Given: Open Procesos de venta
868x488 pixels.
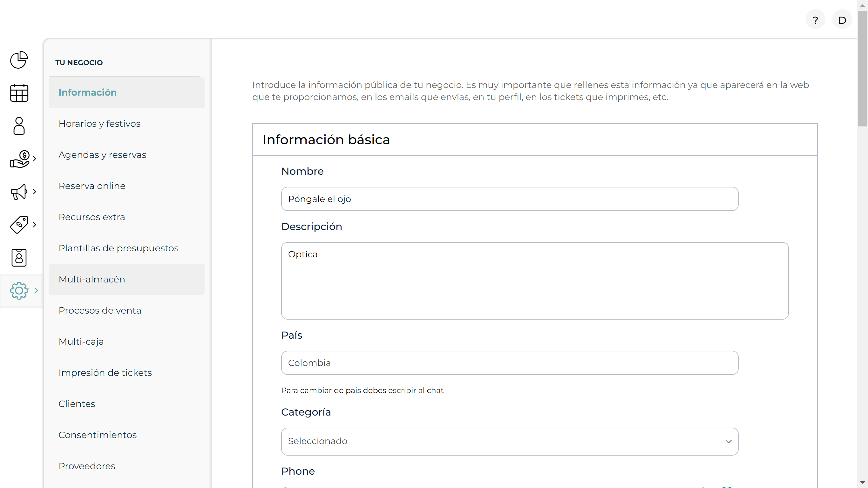Looking at the screenshot, I should tap(127, 310).
